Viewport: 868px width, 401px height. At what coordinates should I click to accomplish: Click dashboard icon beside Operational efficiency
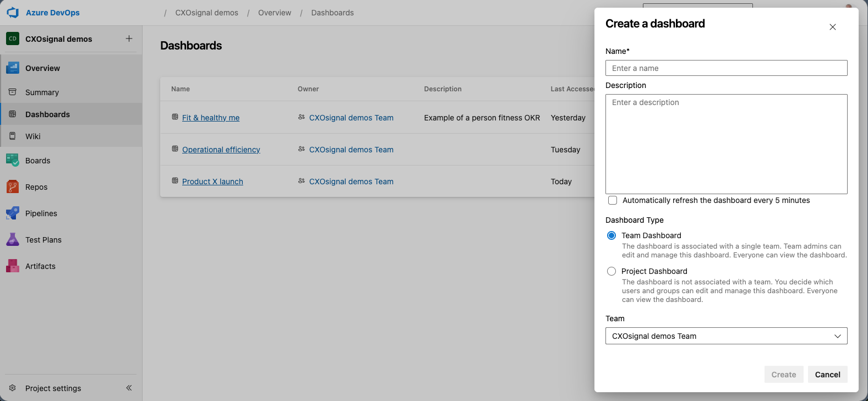(175, 149)
